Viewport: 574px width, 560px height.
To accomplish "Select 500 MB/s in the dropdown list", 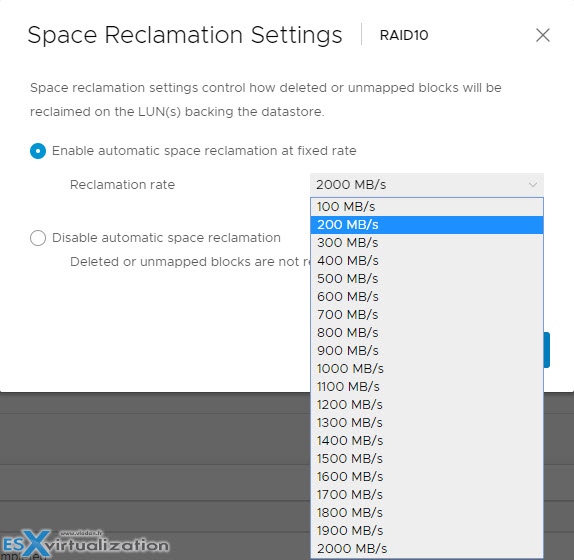I will pos(427,279).
